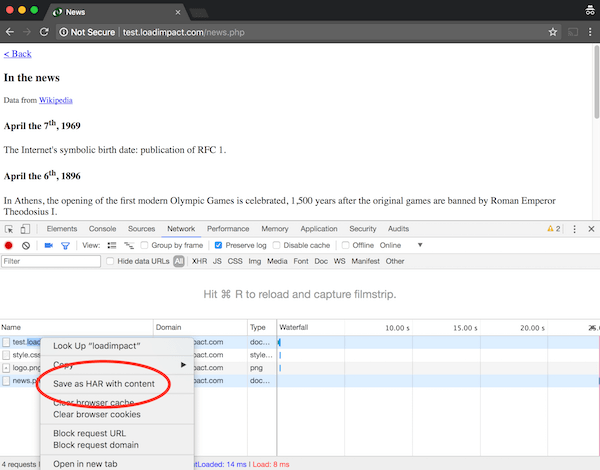The width and height of the screenshot is (600, 470).
Task: Bookmark this page with star icon
Action: click(552, 32)
